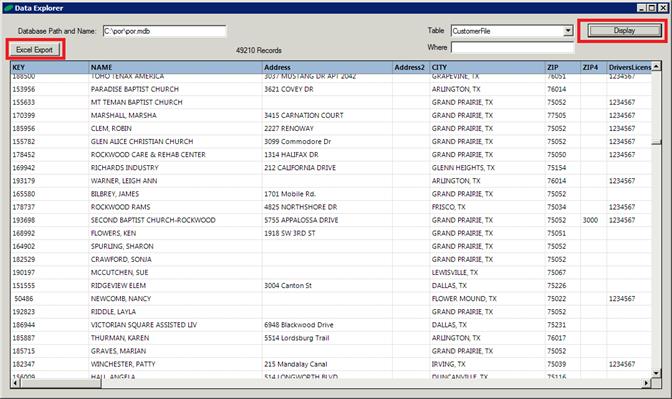Click the DriversLicens column header

click(x=630, y=67)
